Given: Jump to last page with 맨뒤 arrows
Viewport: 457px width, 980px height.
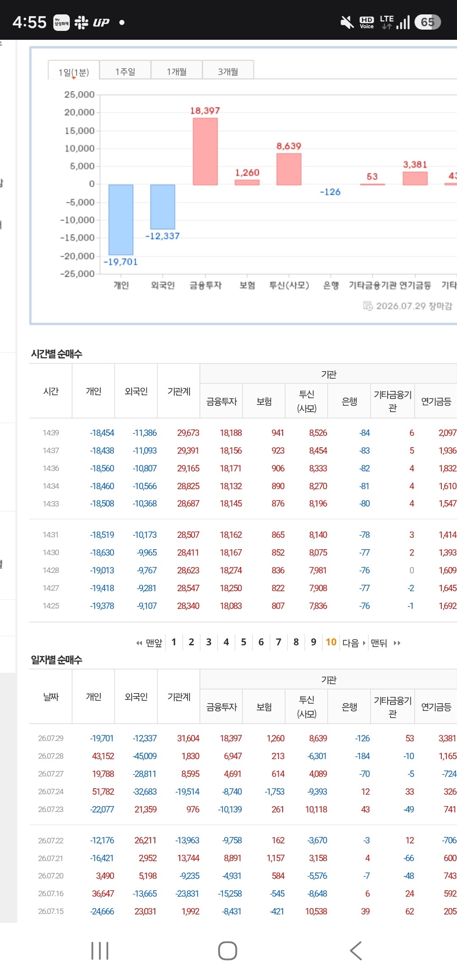Looking at the screenshot, I should (x=385, y=643).
